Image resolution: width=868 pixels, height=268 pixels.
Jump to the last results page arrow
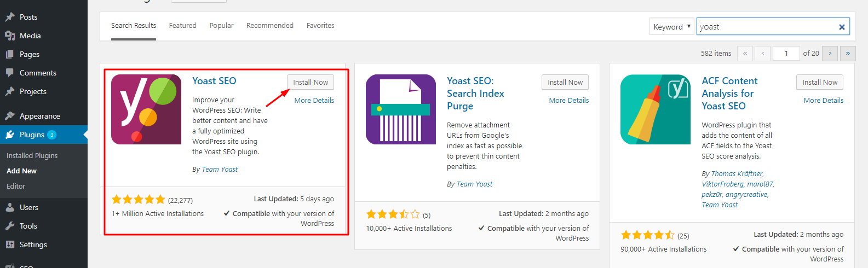point(848,53)
